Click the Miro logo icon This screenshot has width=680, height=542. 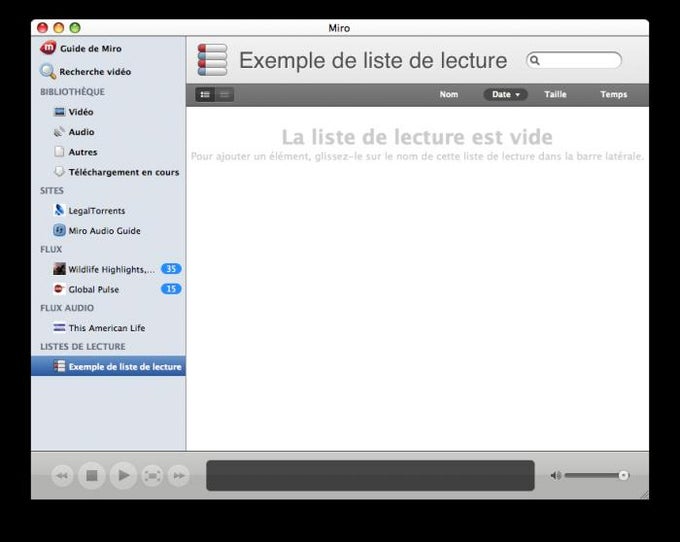48,48
